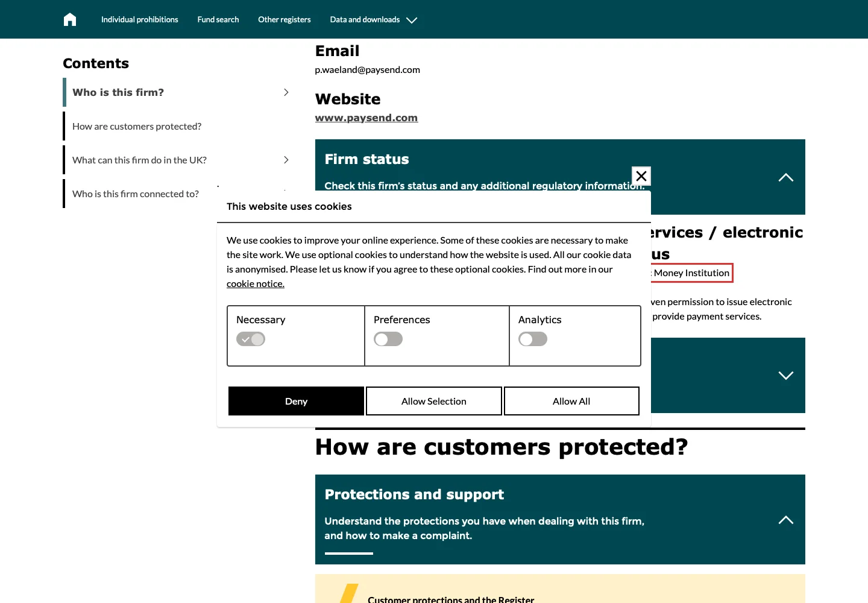Collapse the Protections and support panel
The height and width of the screenshot is (603, 868).
tap(786, 520)
